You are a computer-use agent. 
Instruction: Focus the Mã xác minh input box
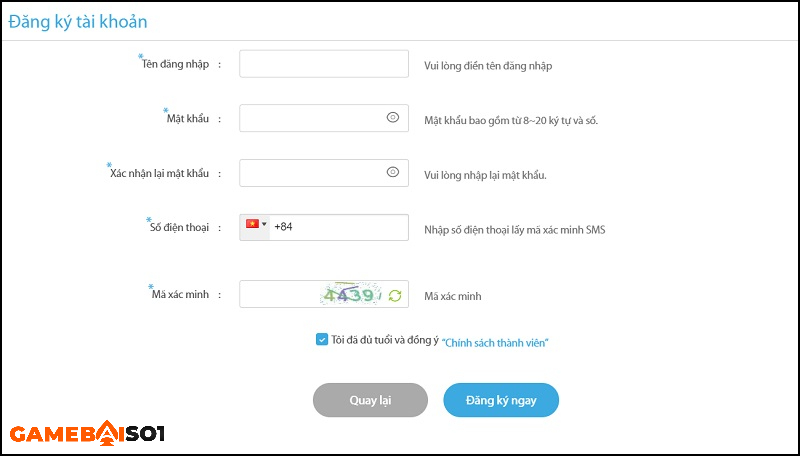click(x=280, y=294)
